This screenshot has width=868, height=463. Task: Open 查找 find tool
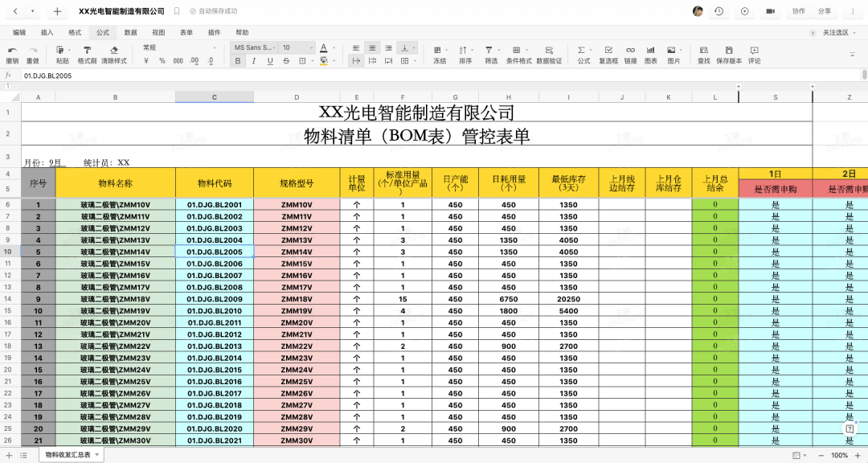click(703, 55)
